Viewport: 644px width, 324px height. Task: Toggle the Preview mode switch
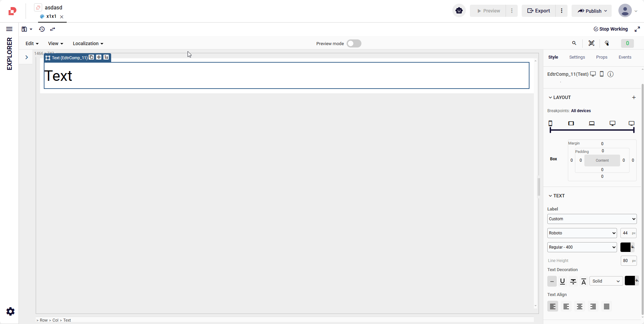coord(354,43)
